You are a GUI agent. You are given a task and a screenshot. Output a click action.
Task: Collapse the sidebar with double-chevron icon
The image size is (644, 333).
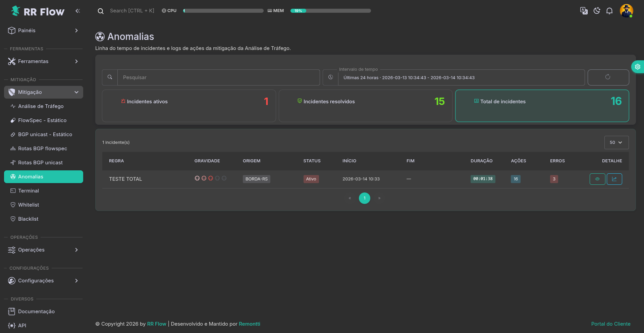point(78,11)
